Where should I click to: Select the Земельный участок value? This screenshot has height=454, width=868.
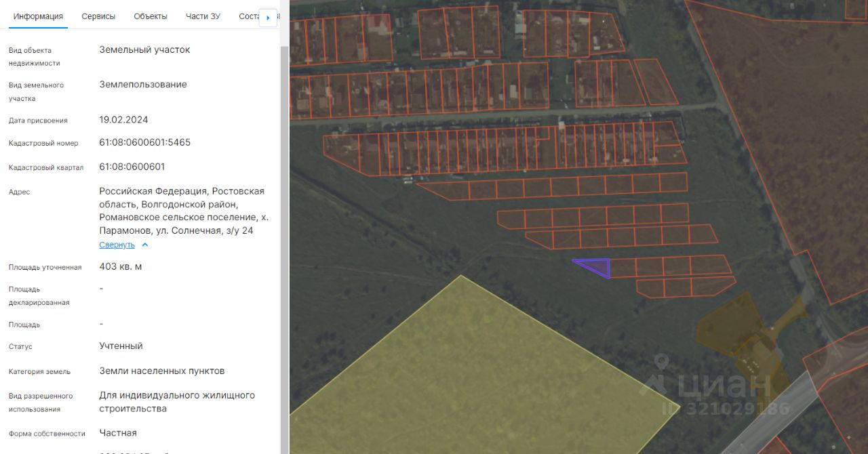[144, 49]
